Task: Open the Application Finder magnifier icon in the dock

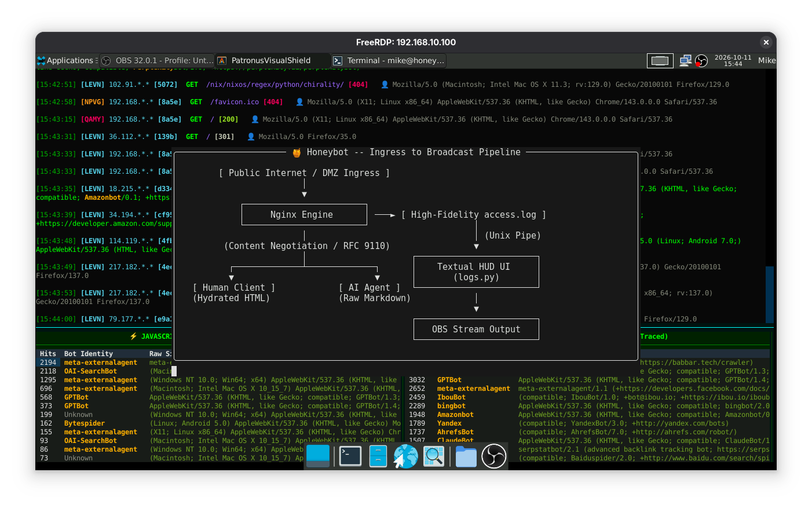Action: [434, 456]
